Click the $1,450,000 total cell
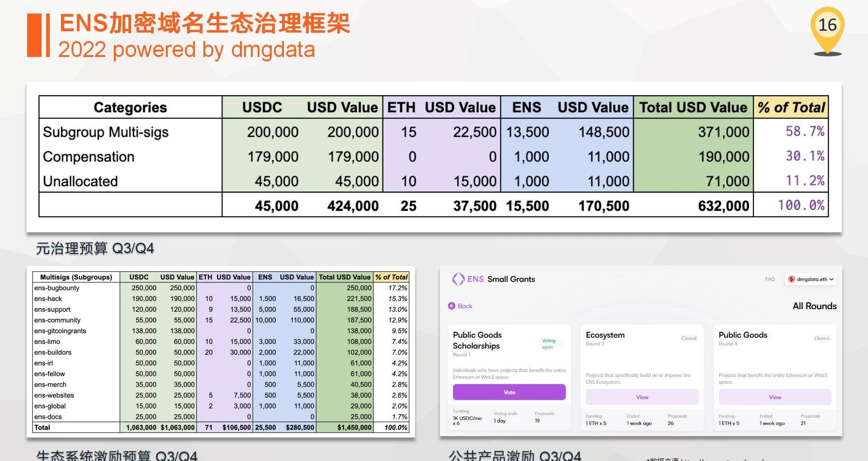Image resolution: width=868 pixels, height=461 pixels. pyautogui.click(x=354, y=428)
